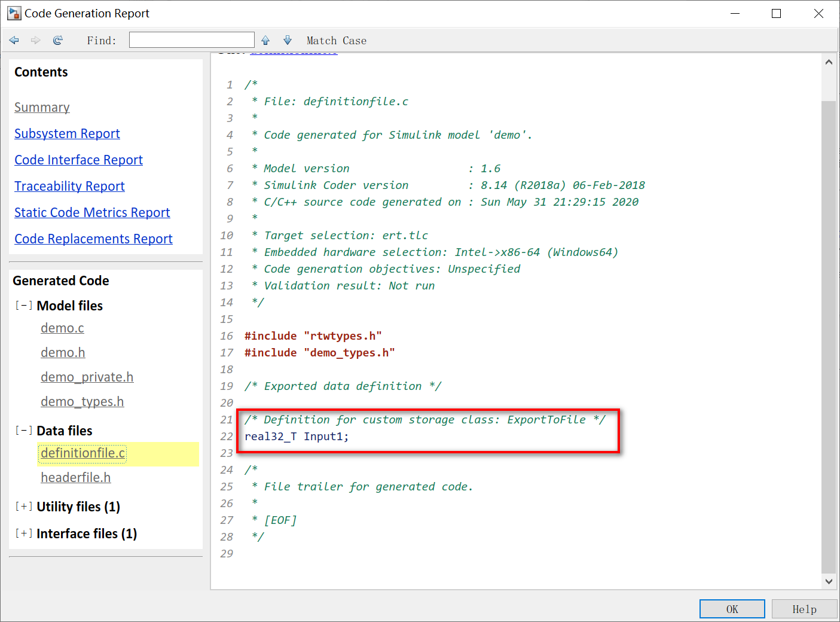Click the "Code generated for Simulink model 'demo'" line

click(x=392, y=135)
